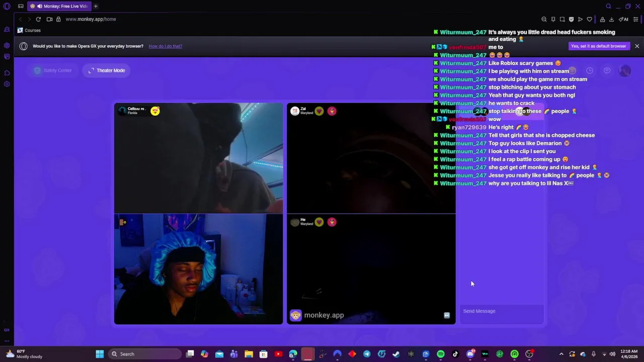Open the 60°F weather widget
Viewport: 644px width, 362px height.
point(24,354)
